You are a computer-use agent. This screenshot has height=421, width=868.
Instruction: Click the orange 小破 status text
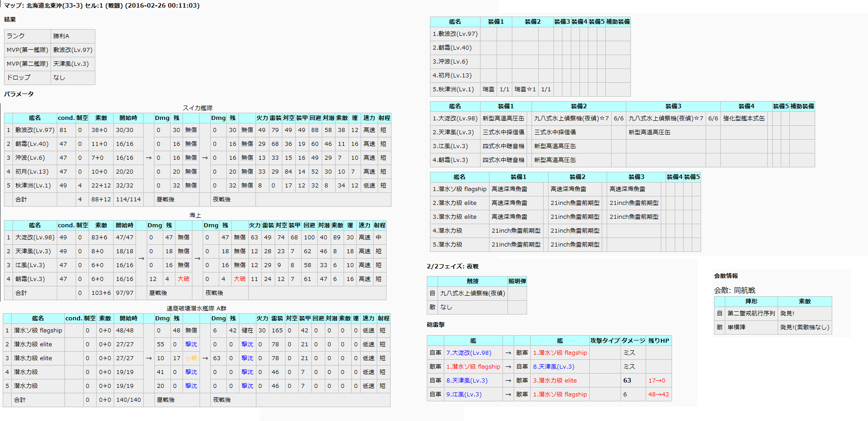point(191,358)
